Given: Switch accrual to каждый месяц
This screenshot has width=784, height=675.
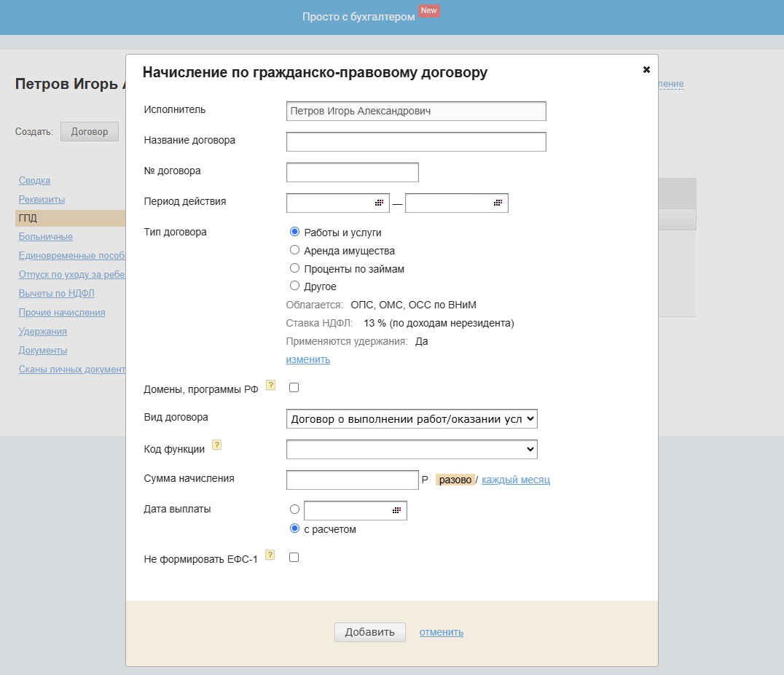Looking at the screenshot, I should click(515, 480).
